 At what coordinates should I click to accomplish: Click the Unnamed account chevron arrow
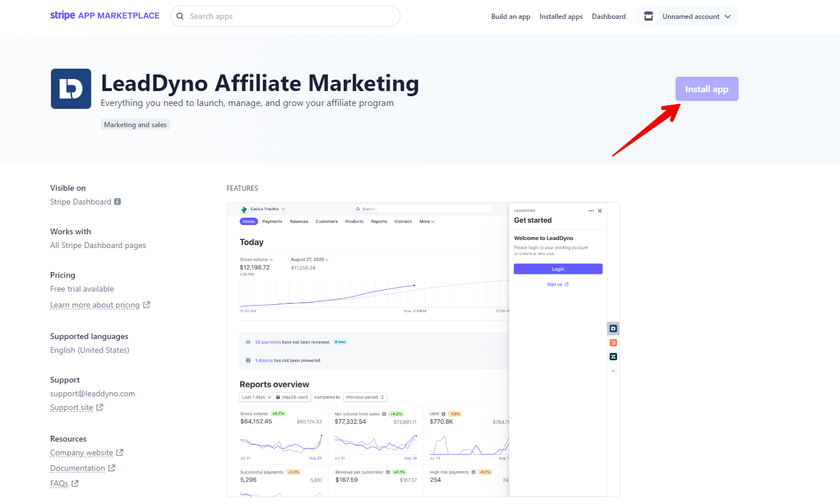(x=728, y=17)
